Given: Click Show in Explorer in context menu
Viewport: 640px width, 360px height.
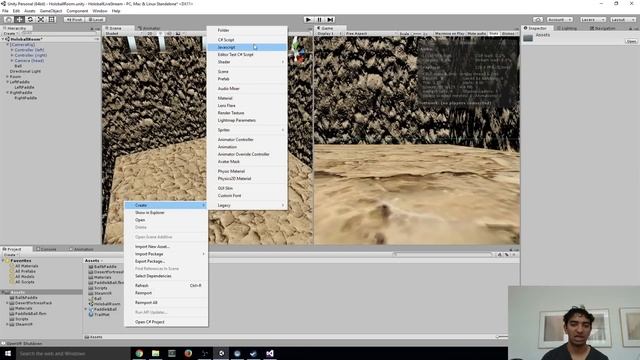Looking at the screenshot, I should coord(166,213).
